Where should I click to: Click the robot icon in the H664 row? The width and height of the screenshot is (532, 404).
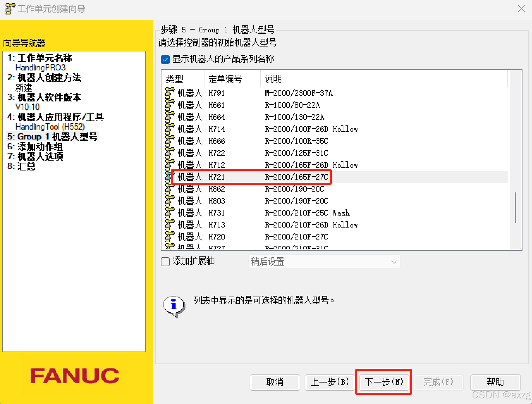click(170, 117)
